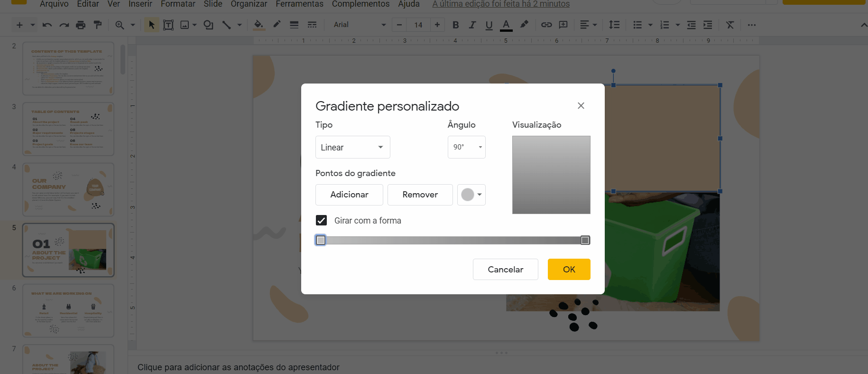Open the Formatar menu
868x374 pixels.
point(178,4)
